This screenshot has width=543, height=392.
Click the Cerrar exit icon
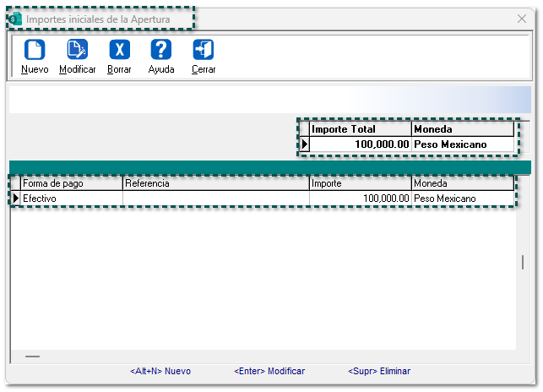204,51
